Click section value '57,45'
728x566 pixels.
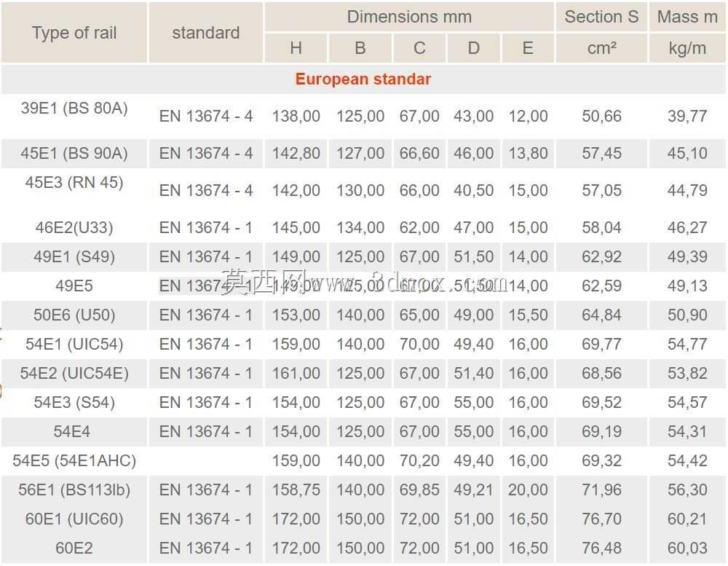click(602, 153)
